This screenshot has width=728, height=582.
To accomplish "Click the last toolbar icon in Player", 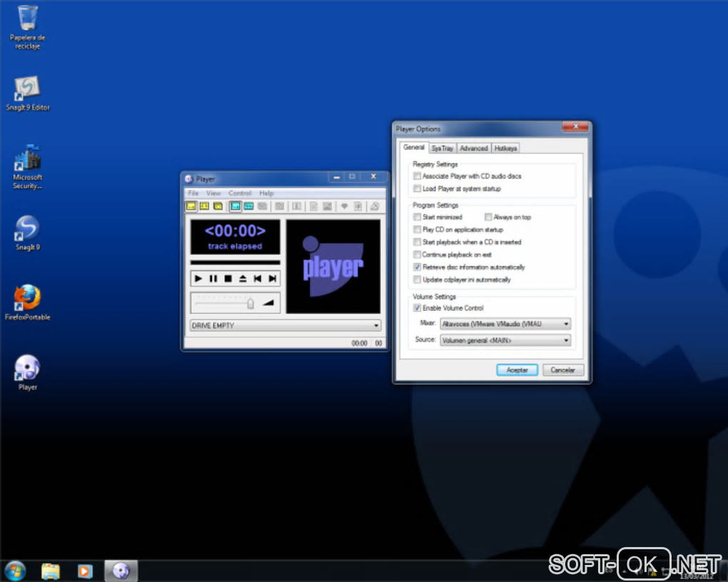I will (375, 206).
